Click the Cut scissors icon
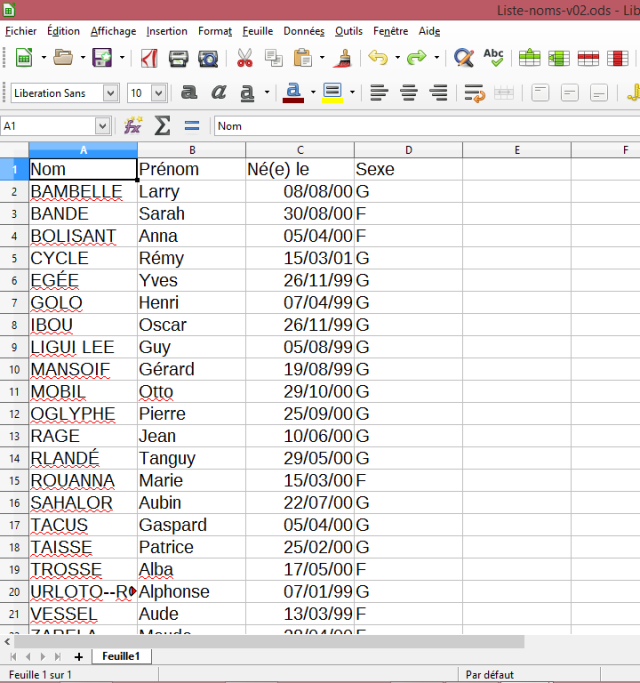640x683 pixels. [245, 58]
